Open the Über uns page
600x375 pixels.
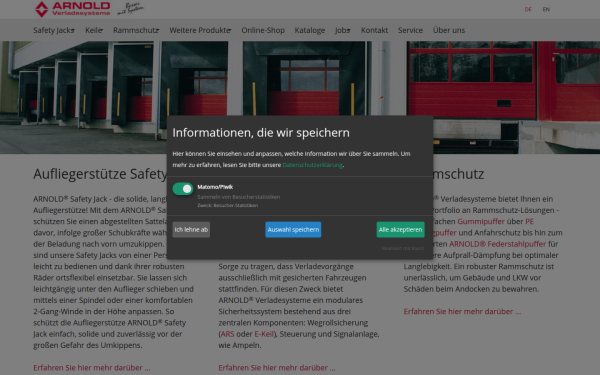point(448,30)
